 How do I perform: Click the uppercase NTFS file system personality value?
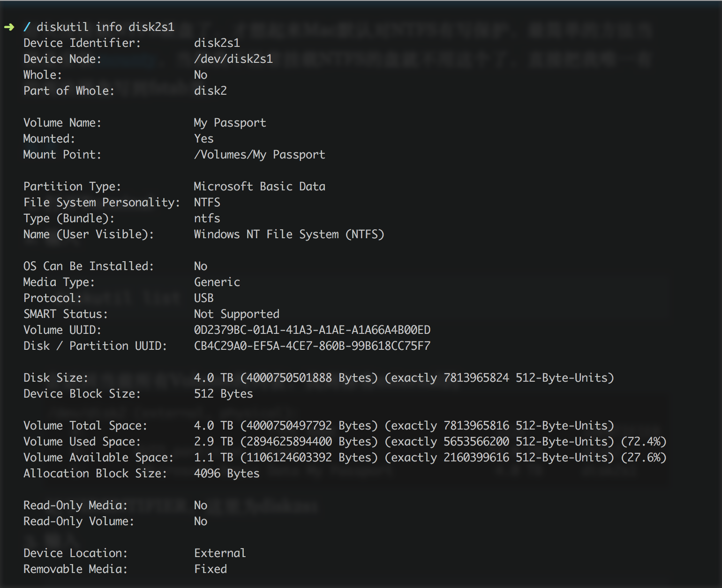pyautogui.click(x=207, y=203)
